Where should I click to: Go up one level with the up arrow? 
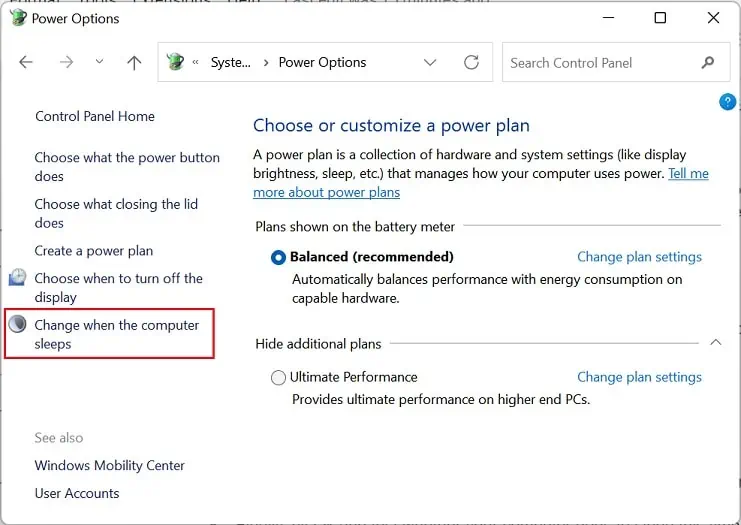pyautogui.click(x=134, y=62)
